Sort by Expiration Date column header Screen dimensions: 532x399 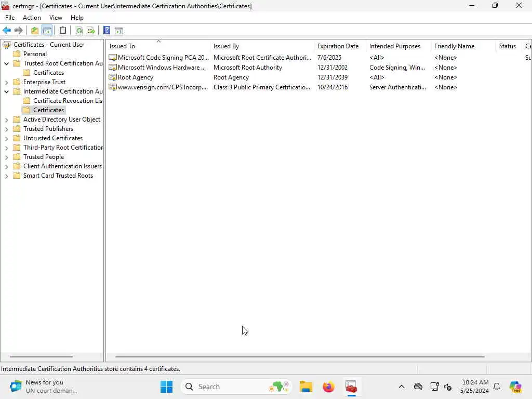(x=340, y=46)
